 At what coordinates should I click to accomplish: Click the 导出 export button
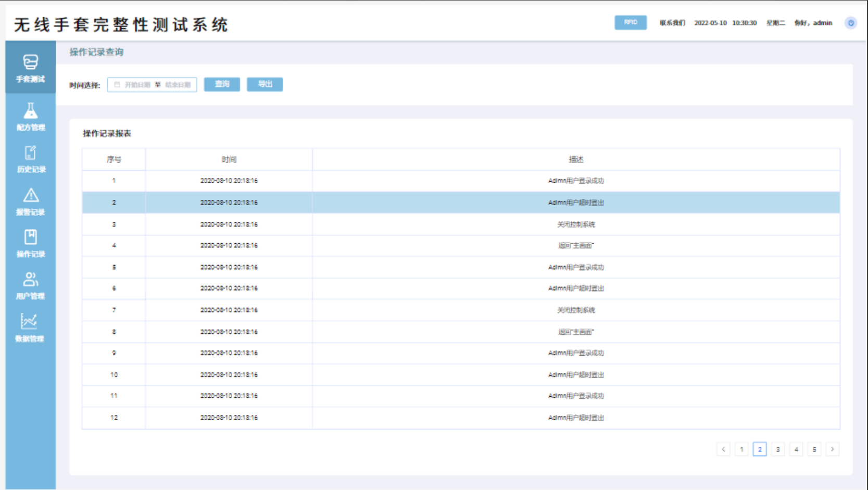[x=265, y=84]
